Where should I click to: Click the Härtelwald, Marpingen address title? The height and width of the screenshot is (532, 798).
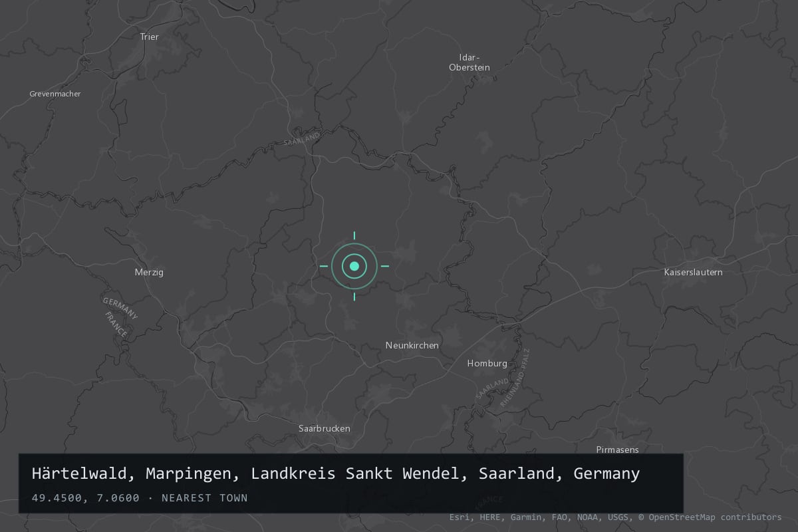[336, 473]
